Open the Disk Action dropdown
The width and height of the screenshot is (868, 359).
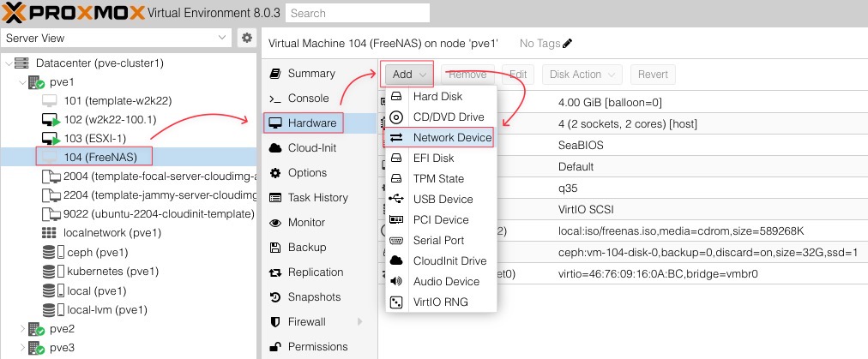tap(582, 75)
